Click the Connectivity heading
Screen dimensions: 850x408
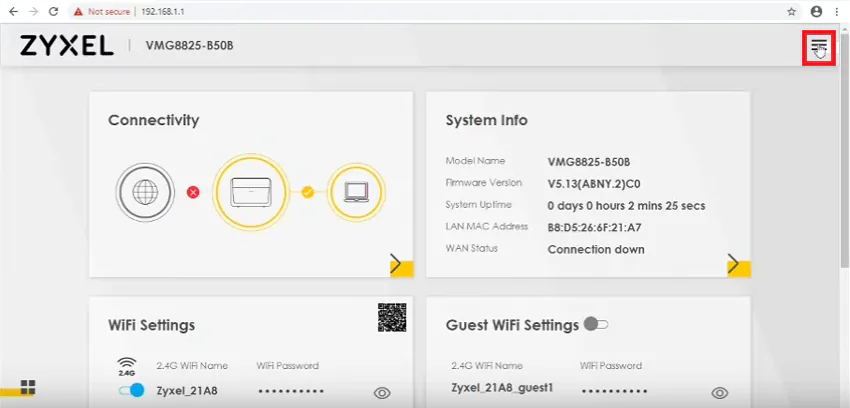[x=153, y=120]
